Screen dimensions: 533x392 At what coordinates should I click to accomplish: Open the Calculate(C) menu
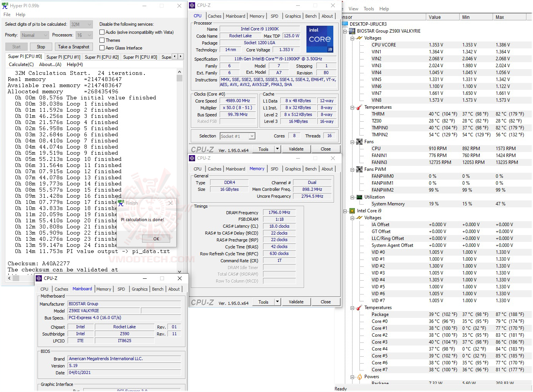[21, 65]
